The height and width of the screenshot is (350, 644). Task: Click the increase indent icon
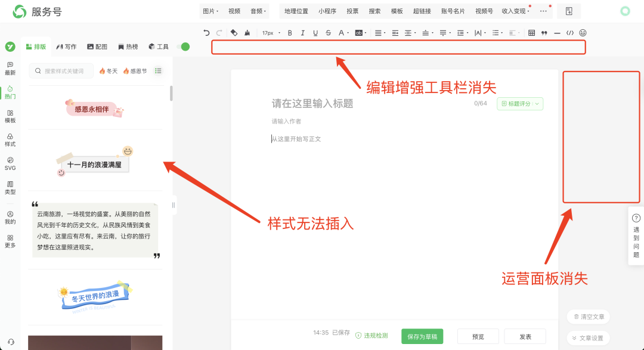pyautogui.click(x=395, y=33)
